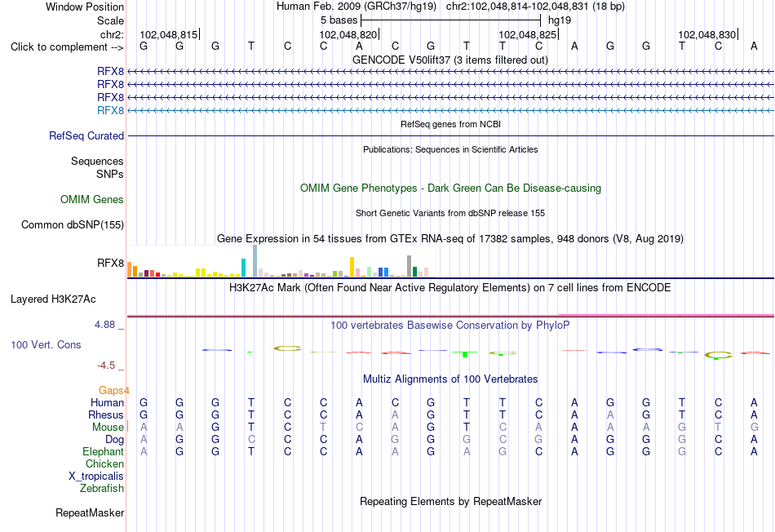Open 'RefSeq genes from NCBI' track title

point(450,124)
